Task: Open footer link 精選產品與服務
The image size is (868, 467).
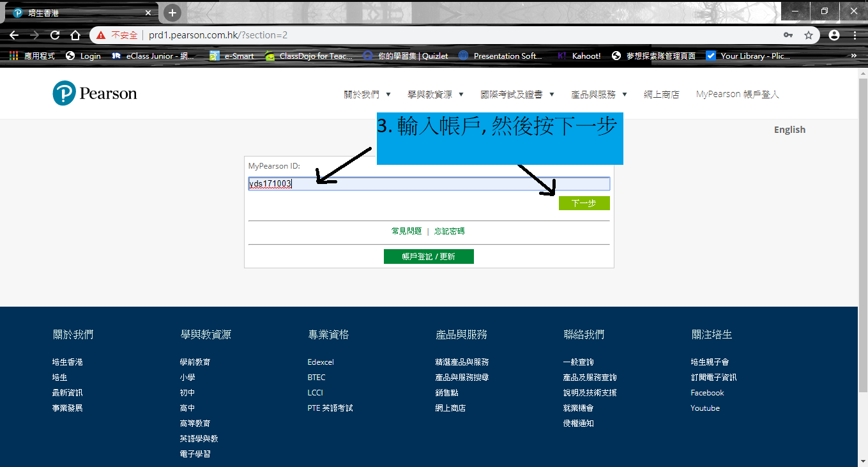Action: tap(462, 362)
